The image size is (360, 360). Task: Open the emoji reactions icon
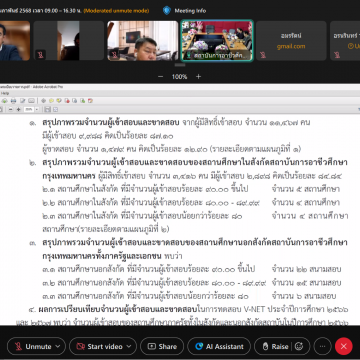pos(299,346)
